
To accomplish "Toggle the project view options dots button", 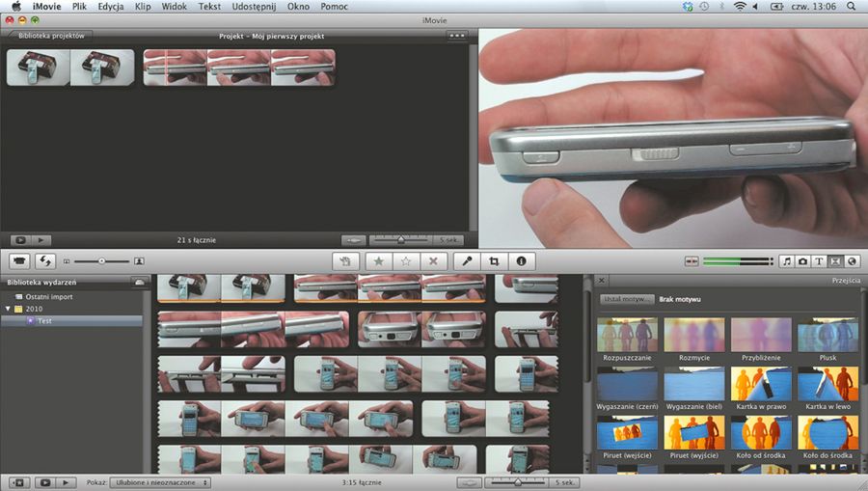I will pos(457,36).
